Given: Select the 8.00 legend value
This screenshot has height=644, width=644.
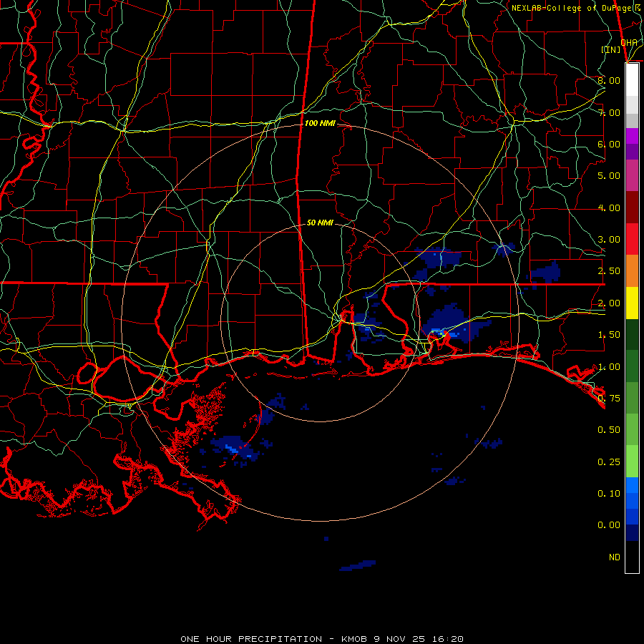Looking at the screenshot, I should pyautogui.click(x=609, y=80).
